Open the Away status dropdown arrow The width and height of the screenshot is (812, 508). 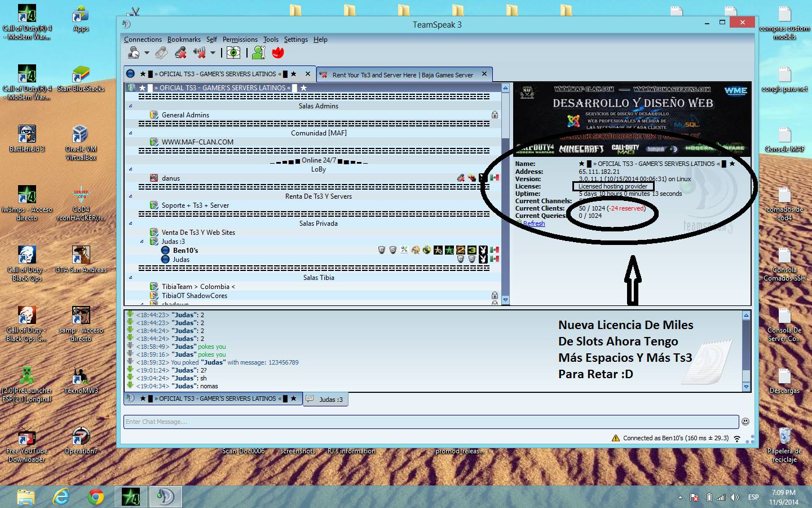coord(213,53)
